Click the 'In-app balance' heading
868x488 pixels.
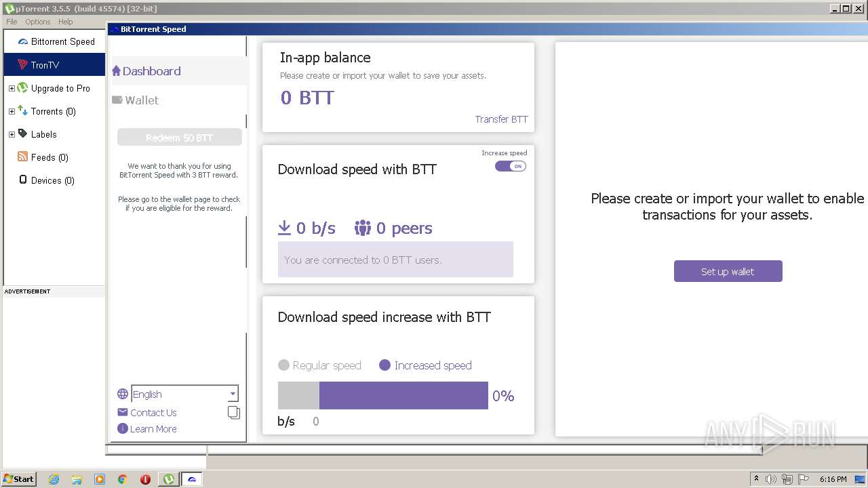click(x=325, y=58)
